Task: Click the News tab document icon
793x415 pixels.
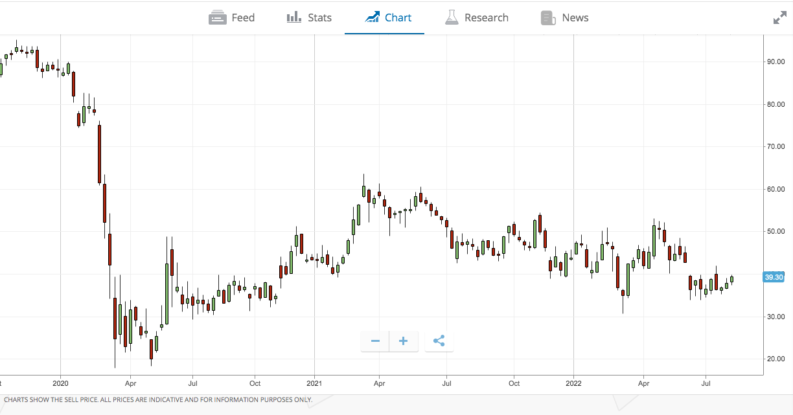Action: (548, 18)
